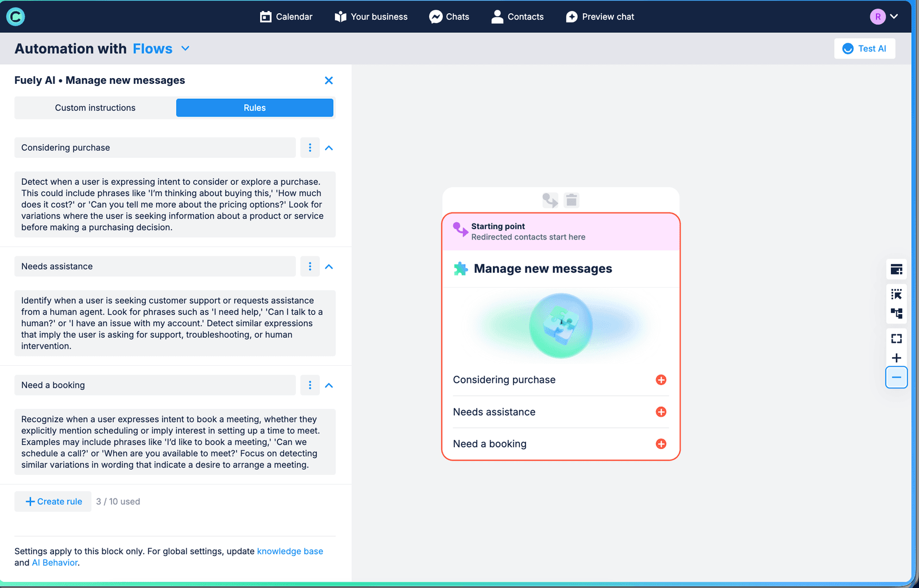The image size is (919, 588).
Task: Click the redirect icon above the block
Action: point(550,200)
